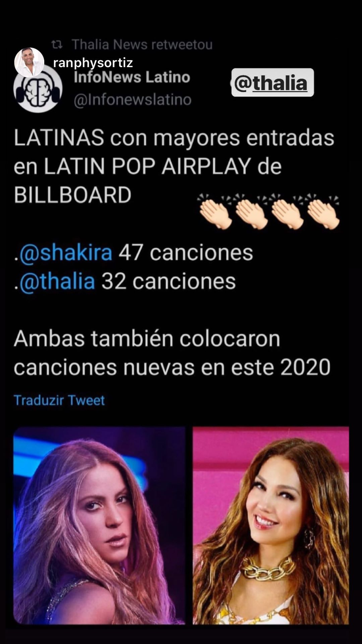Open the @Infonewslatino handle

tap(132, 100)
